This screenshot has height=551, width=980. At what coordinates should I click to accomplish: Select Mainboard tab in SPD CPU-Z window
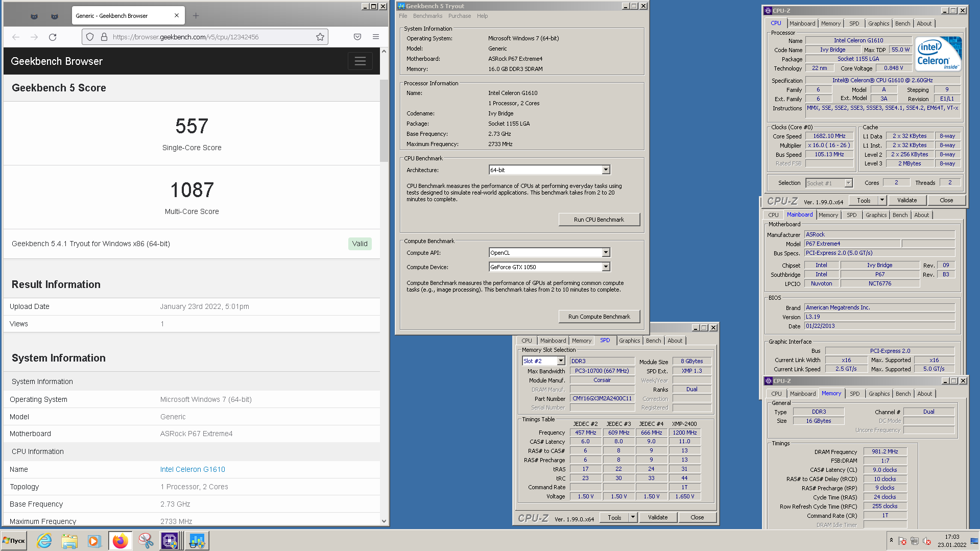point(553,341)
